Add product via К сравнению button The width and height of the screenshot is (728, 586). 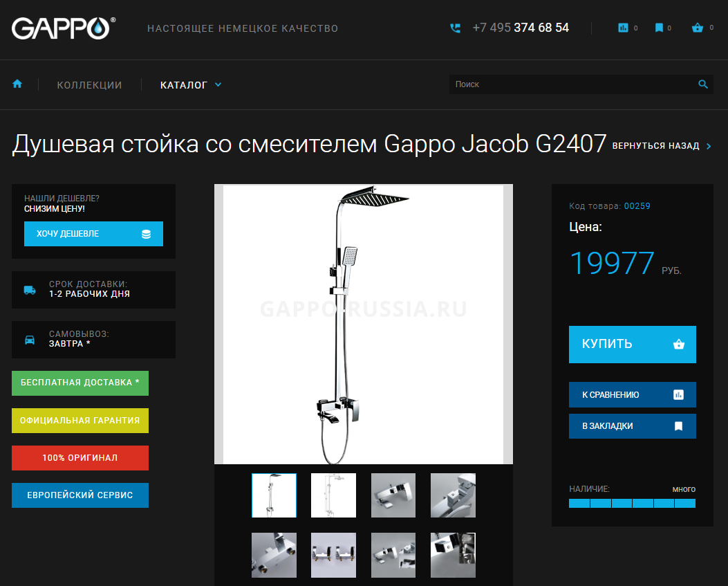click(633, 394)
